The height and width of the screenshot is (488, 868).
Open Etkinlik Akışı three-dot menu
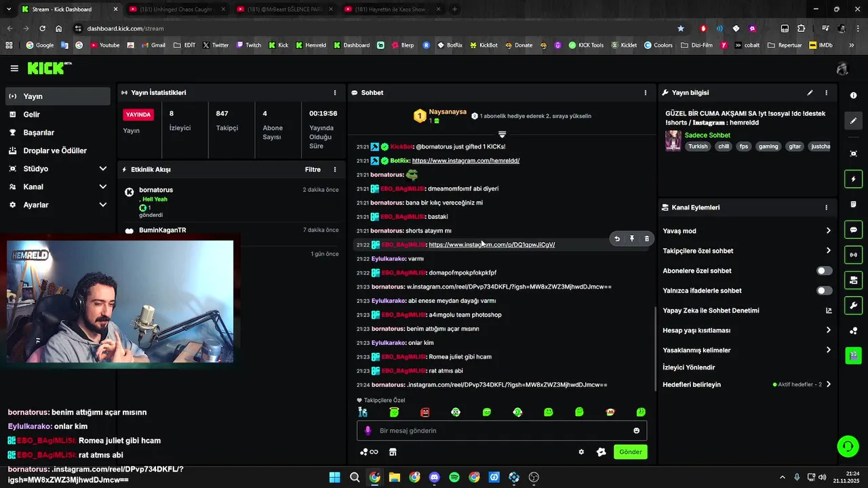tap(334, 169)
